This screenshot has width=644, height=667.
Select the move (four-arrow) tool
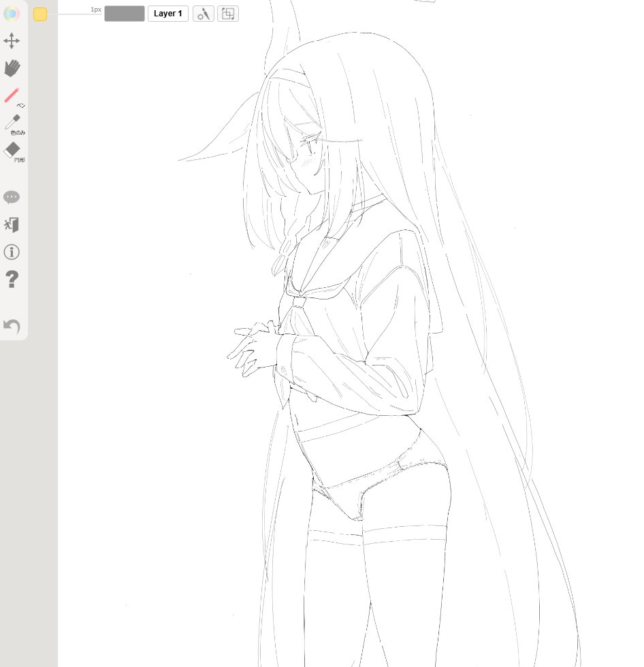point(12,41)
